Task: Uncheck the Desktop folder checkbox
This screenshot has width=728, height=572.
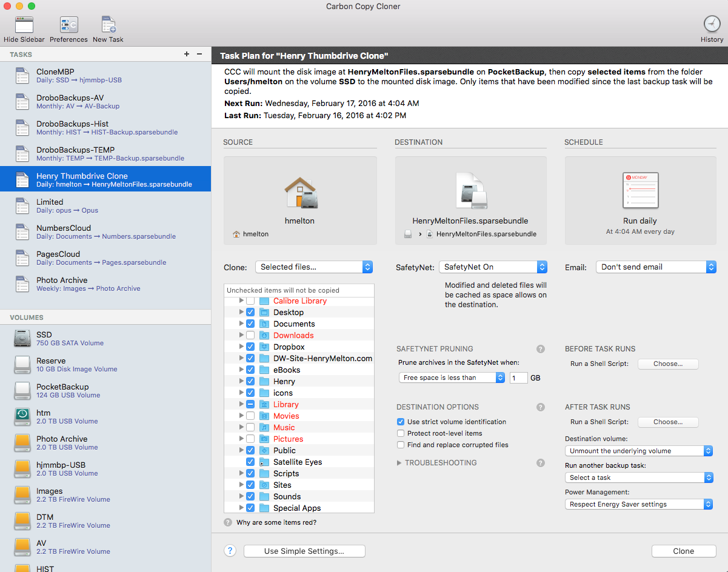Action: click(x=250, y=312)
